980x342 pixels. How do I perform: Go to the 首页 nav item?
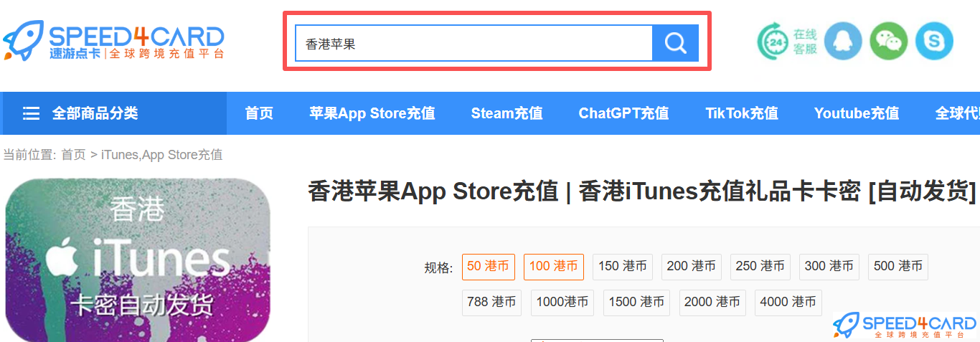[x=259, y=113]
